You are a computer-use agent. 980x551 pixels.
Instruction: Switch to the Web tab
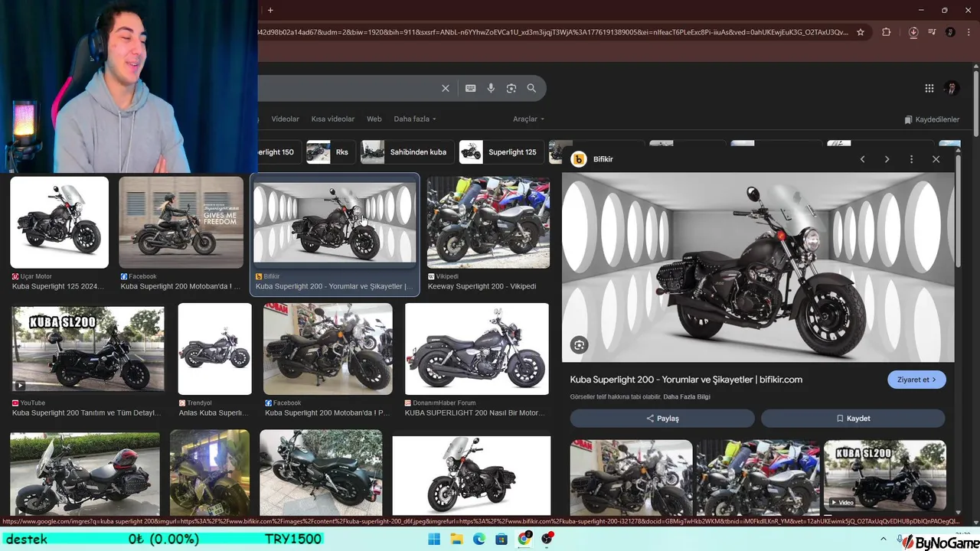(x=374, y=119)
